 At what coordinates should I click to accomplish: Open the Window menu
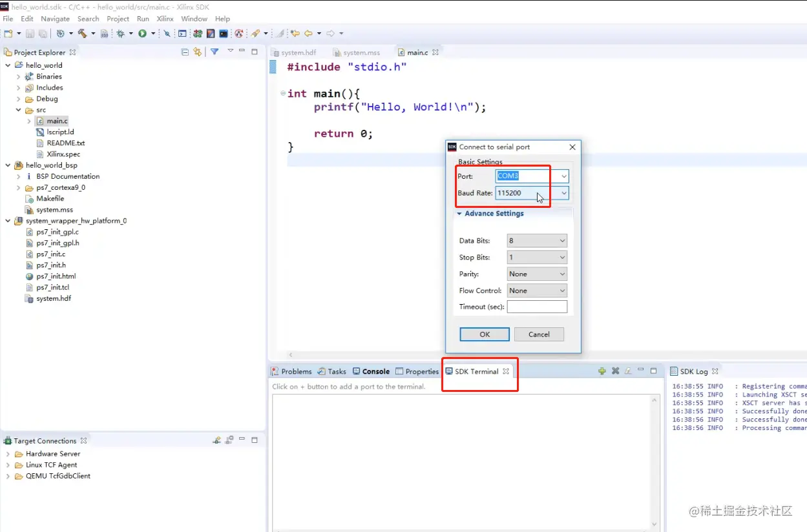coord(194,19)
